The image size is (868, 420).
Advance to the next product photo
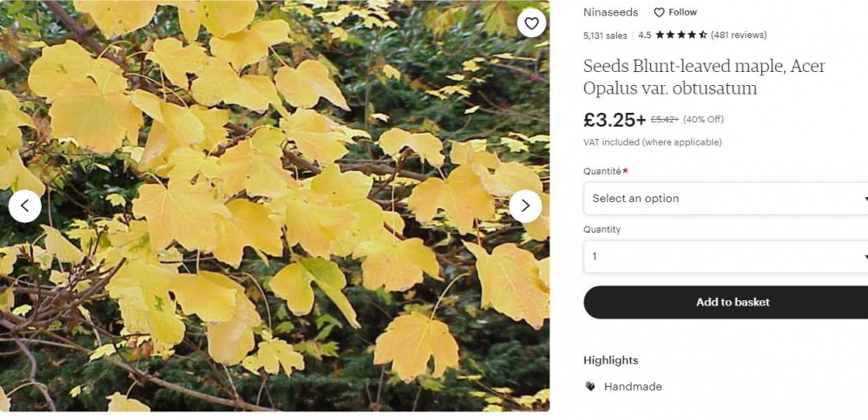coord(525,207)
